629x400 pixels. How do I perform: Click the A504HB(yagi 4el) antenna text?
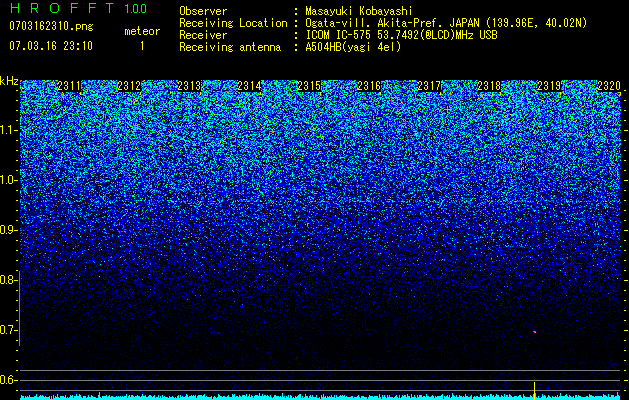coord(353,47)
